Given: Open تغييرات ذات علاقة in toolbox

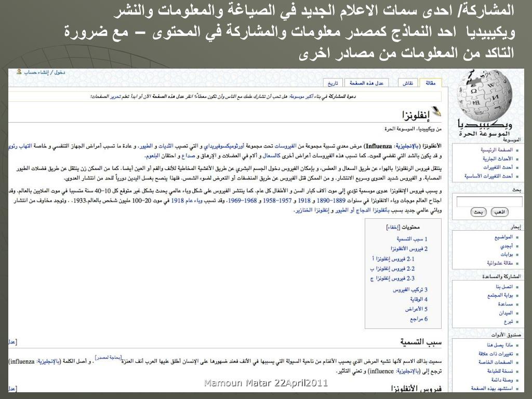Looking at the screenshot, I should 496,353.
